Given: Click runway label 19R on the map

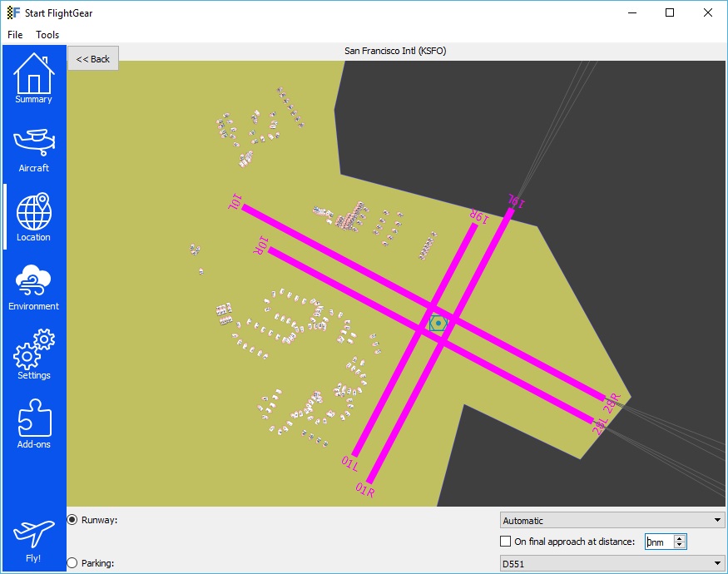Looking at the screenshot, I should [479, 216].
